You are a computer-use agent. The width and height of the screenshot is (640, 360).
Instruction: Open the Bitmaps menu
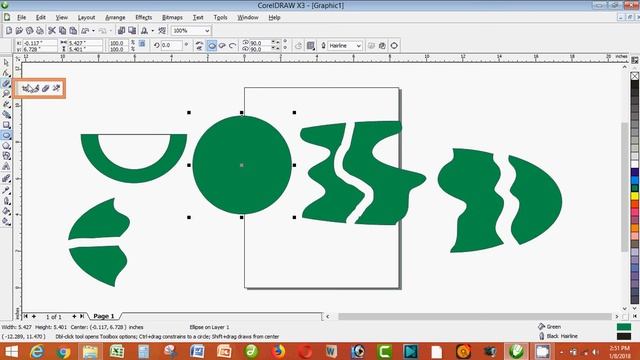pyautogui.click(x=172, y=18)
